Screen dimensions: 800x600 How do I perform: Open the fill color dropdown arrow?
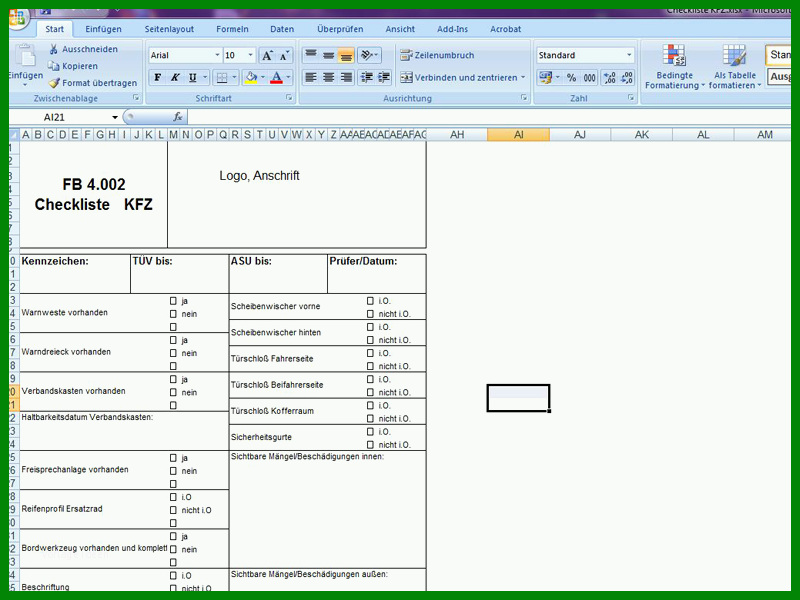coord(263,78)
